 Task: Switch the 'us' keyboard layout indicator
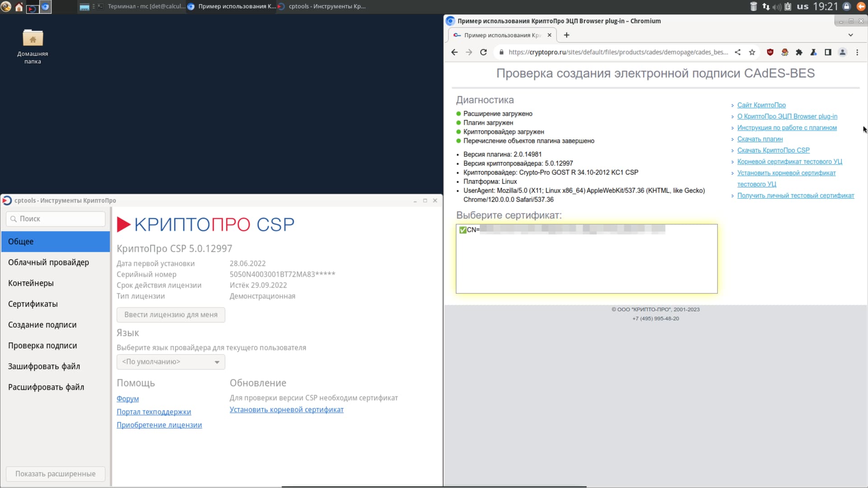pos(802,6)
